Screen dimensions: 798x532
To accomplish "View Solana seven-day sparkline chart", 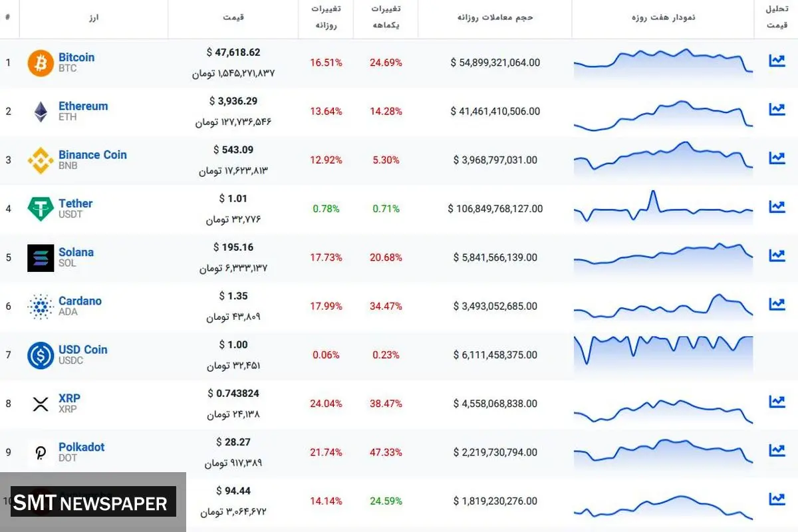I will pos(664,258).
